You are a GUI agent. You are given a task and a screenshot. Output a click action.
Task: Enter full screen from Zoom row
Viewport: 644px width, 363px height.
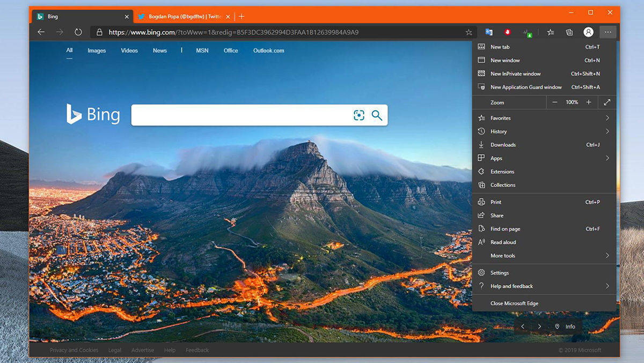point(608,102)
